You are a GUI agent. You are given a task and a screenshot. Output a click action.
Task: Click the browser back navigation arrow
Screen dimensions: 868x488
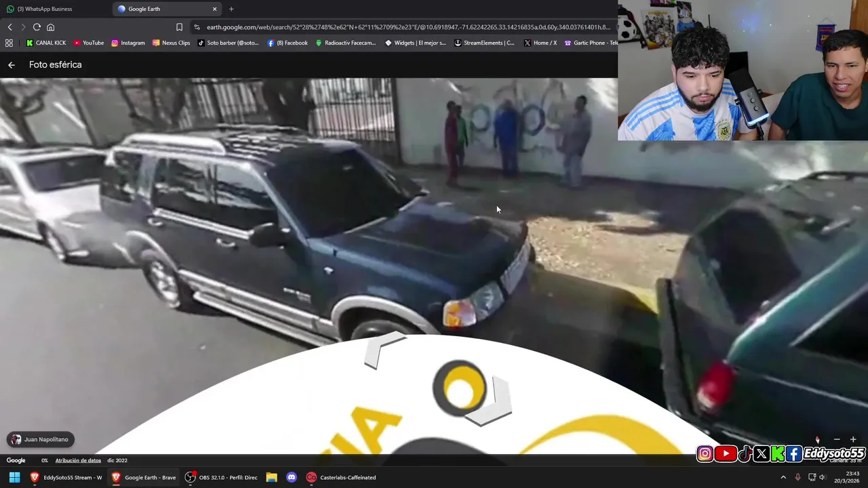(x=9, y=27)
